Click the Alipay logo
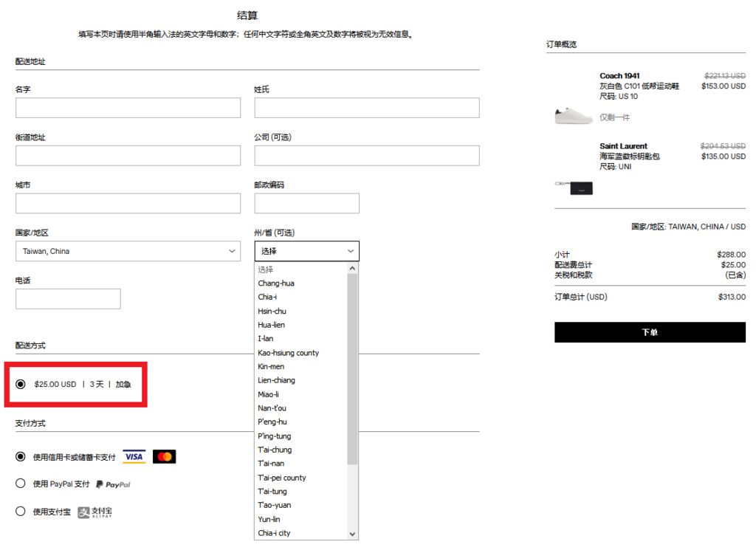Screen dimensions: 756x550 tap(95, 512)
